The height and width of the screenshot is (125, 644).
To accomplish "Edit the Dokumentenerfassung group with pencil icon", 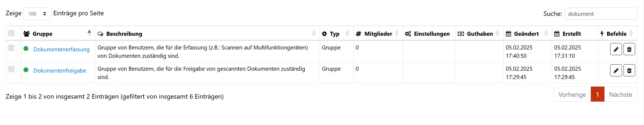I will click(616, 49).
